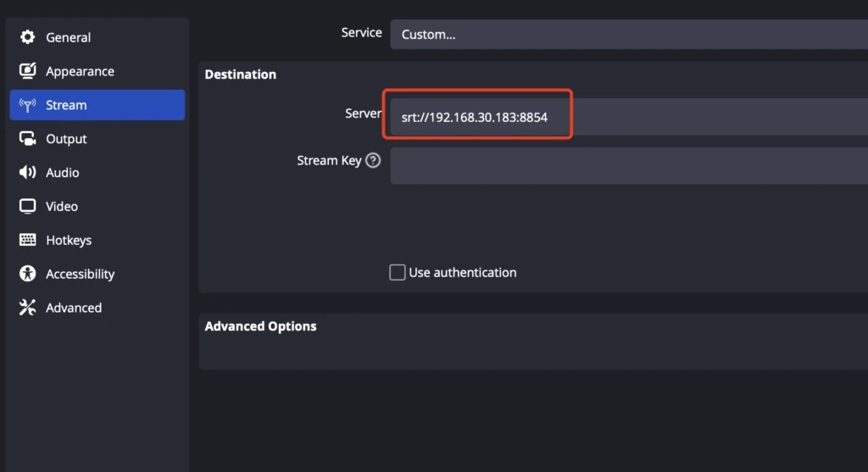Click the Advanced Options section header
The width and height of the screenshot is (868, 472).
click(x=260, y=326)
